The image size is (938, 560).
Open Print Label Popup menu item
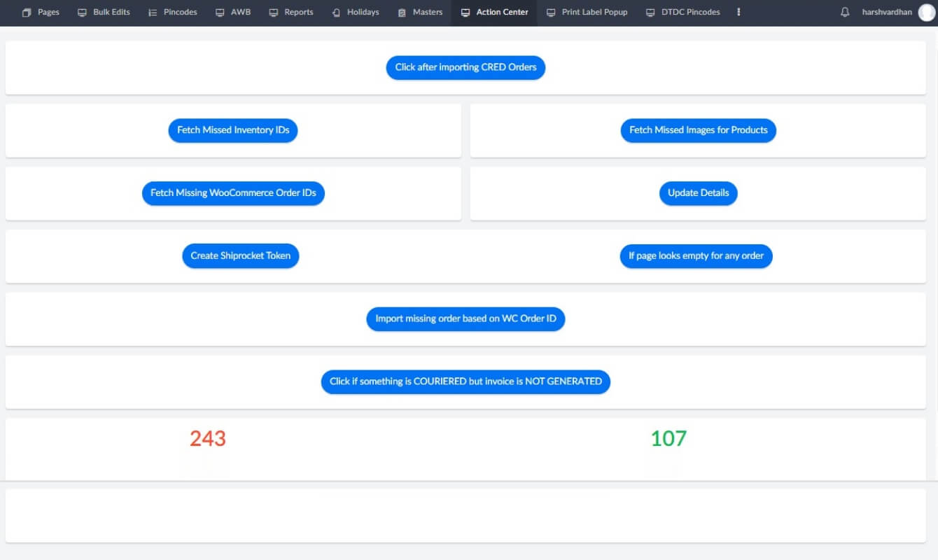click(587, 13)
